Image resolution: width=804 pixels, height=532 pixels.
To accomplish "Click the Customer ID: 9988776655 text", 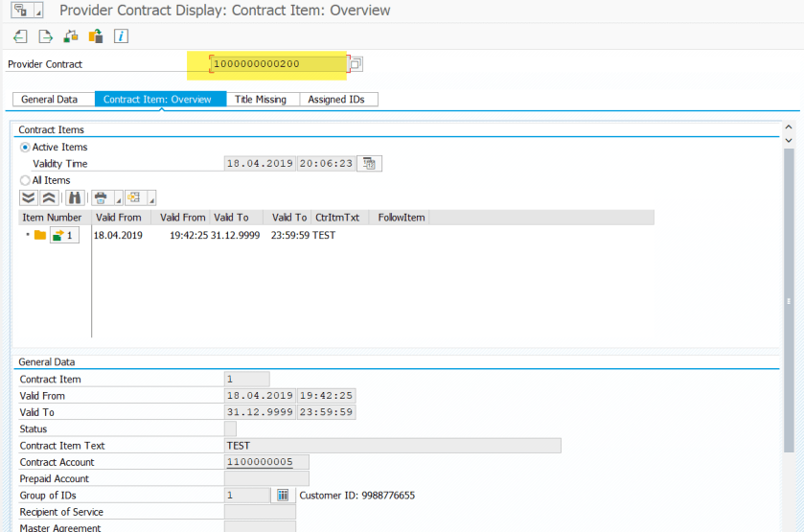I will pos(356,496).
